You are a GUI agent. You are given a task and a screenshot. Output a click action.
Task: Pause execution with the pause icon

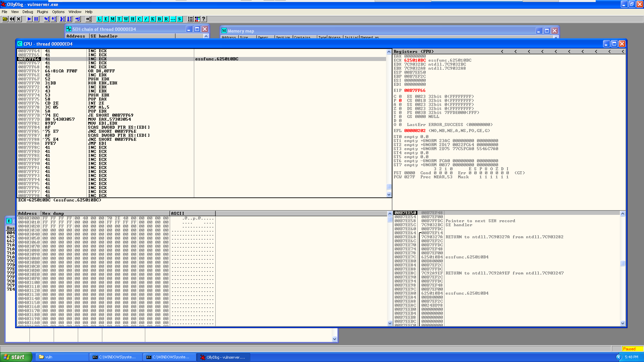[36, 19]
